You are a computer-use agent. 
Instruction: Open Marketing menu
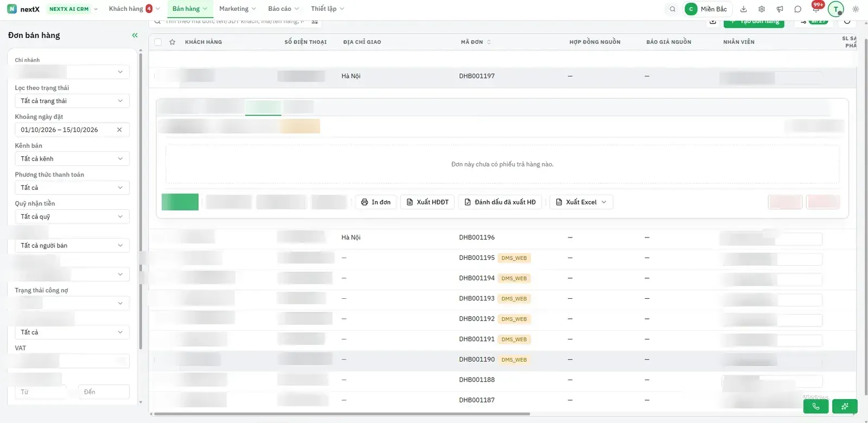237,9
